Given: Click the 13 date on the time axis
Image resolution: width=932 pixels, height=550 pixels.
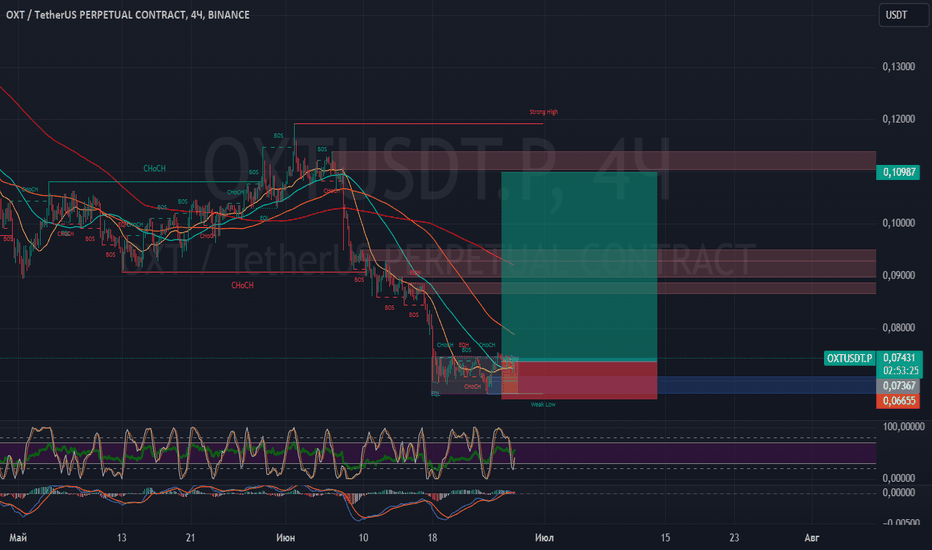Looking at the screenshot, I should coord(121,538).
